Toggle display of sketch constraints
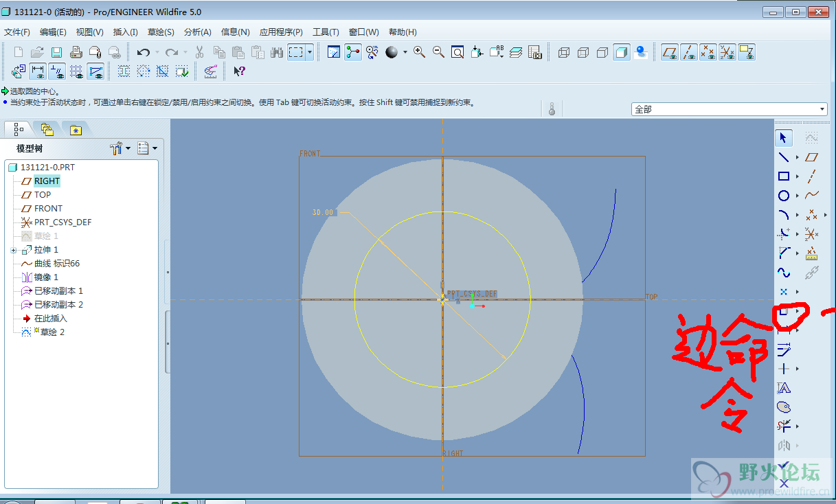This screenshot has width=836, height=504. click(x=57, y=71)
